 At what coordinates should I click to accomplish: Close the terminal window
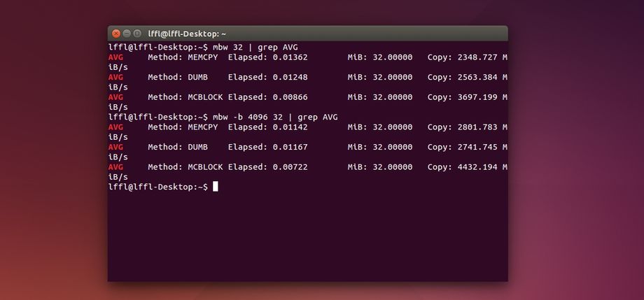coord(116,34)
